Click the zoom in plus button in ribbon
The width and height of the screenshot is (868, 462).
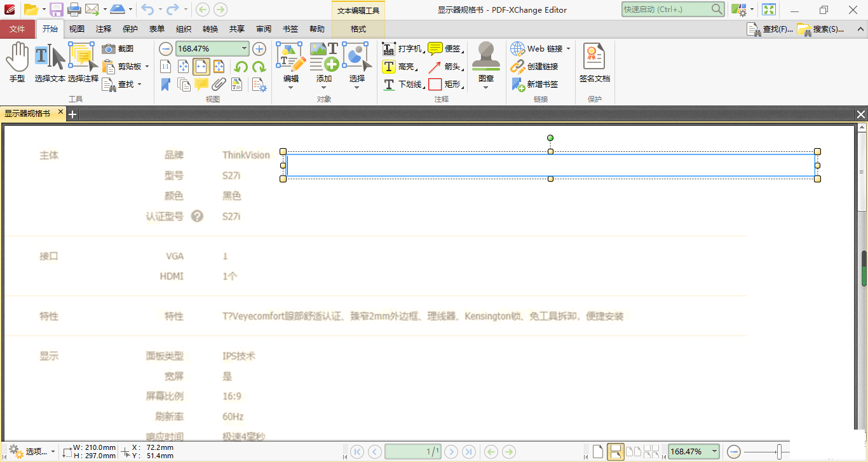tap(259, 49)
